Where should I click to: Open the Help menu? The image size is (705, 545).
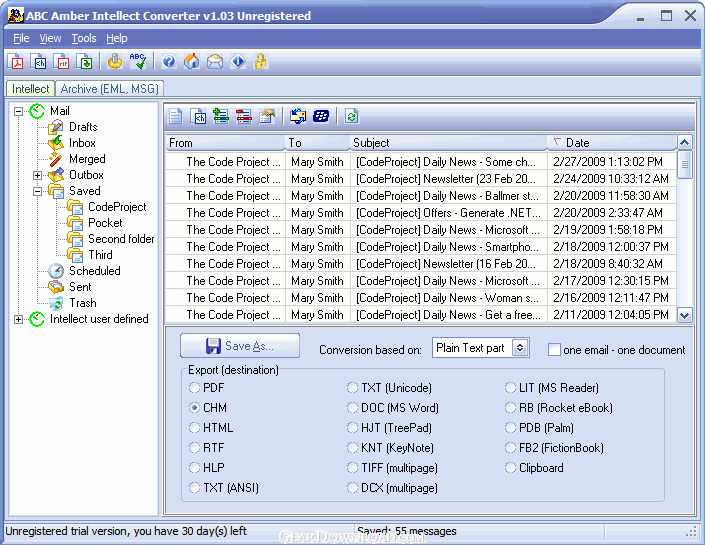coord(117,38)
